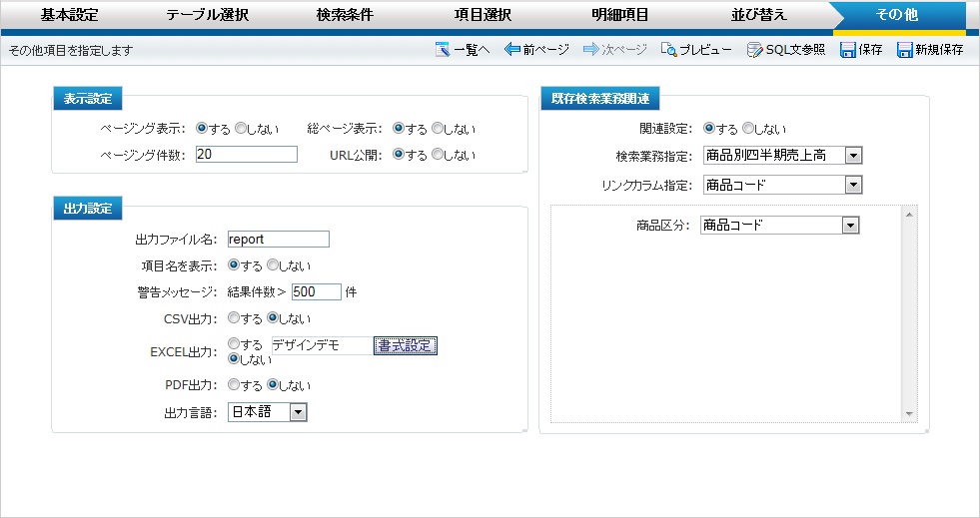Disable CSV出力 with しない
Screen dimensions: 980x518
(x=272, y=317)
